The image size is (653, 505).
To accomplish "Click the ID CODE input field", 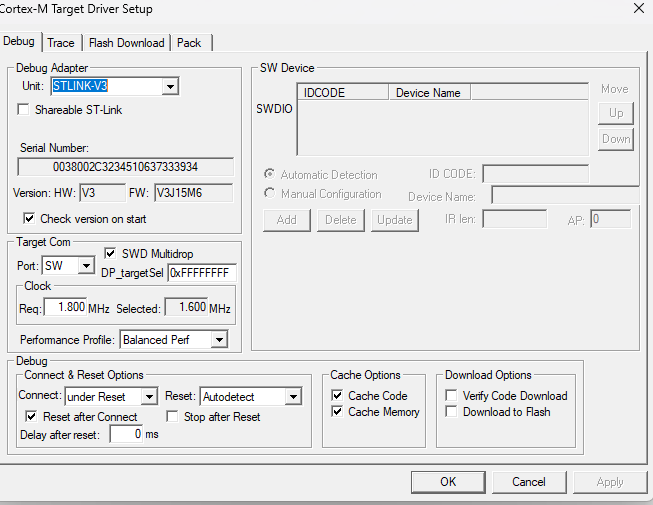I will (x=536, y=174).
